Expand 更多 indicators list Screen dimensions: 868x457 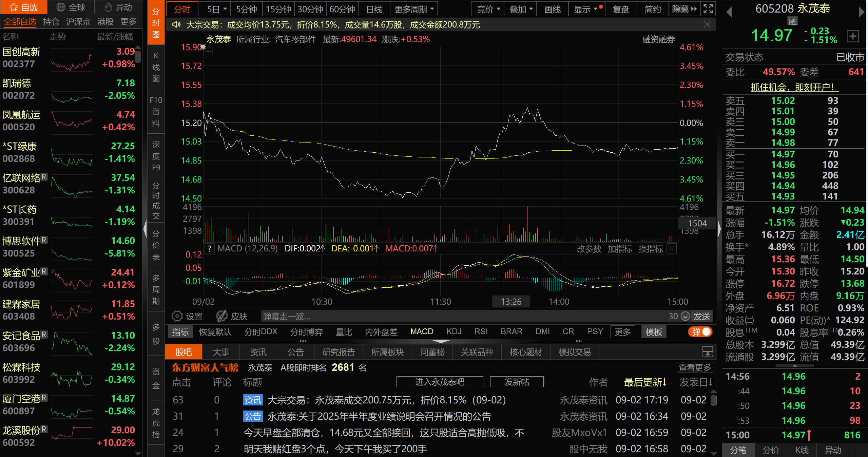622,332
